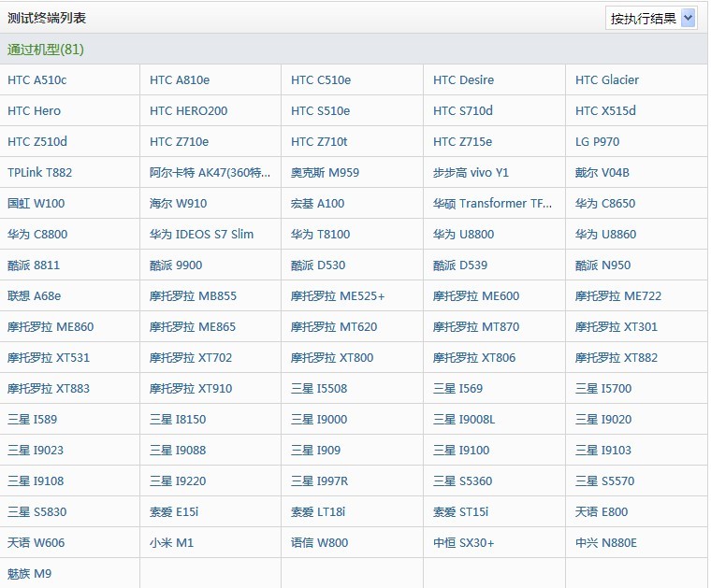This screenshot has width=711, height=588.
Task: Open the 按执行结果 sort dropdown
Action: [651, 19]
